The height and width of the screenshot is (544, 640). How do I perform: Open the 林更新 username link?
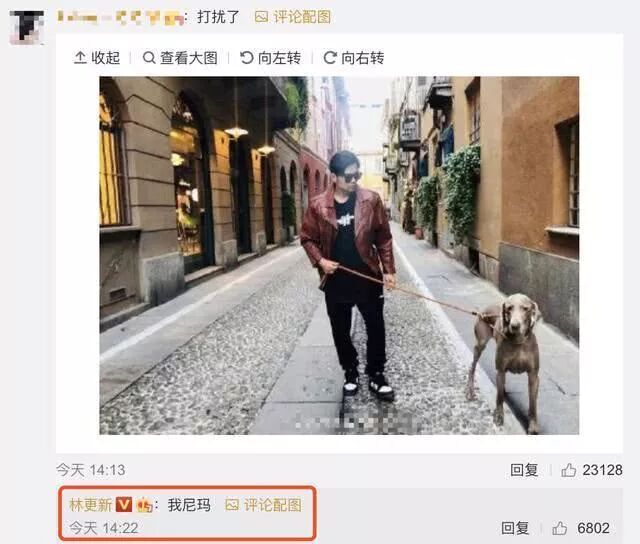pos(91,505)
